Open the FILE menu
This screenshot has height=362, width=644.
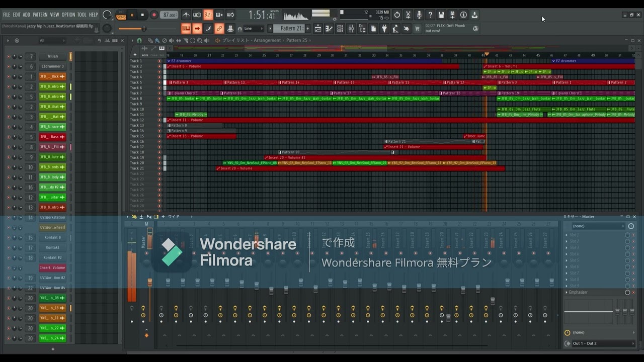(x=7, y=15)
